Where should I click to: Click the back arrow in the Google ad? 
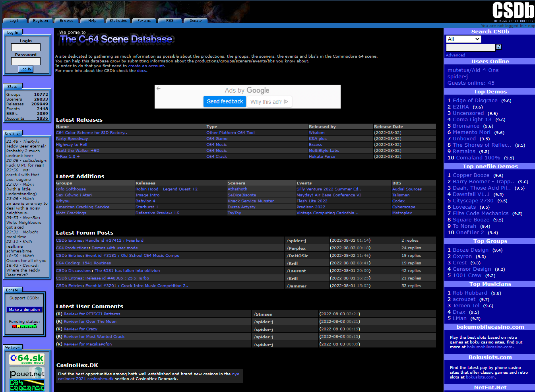(x=159, y=89)
